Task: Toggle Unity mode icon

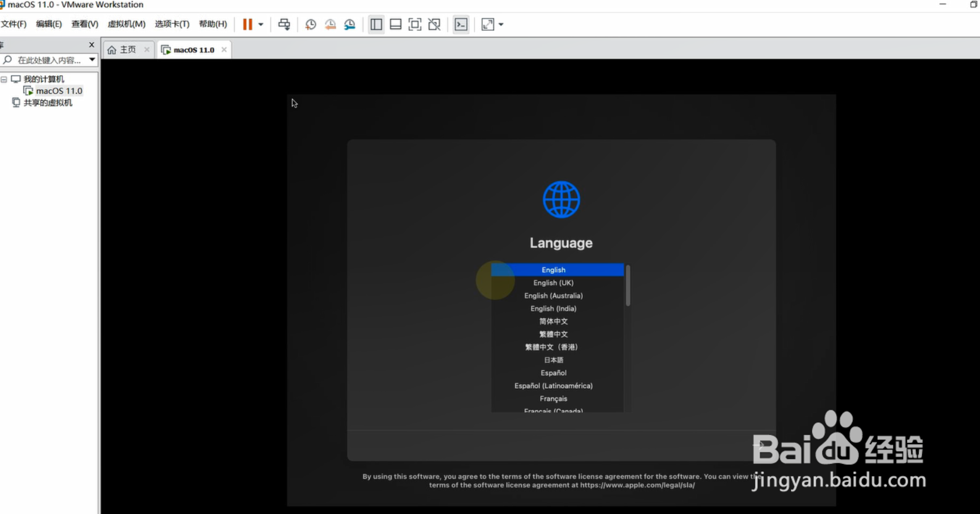Action: 435,24
